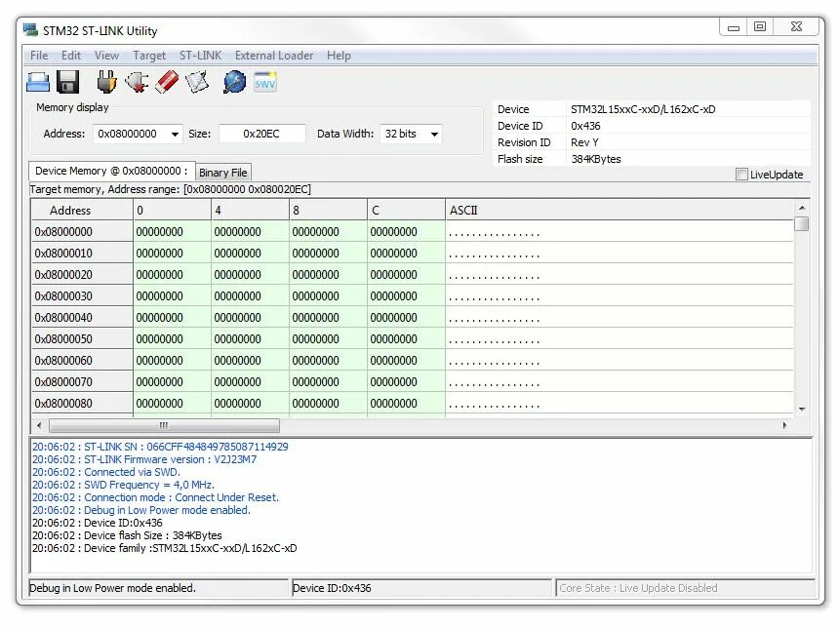The height and width of the screenshot is (628, 840).
Task: Select row address 0x08000000
Action: pos(82,232)
